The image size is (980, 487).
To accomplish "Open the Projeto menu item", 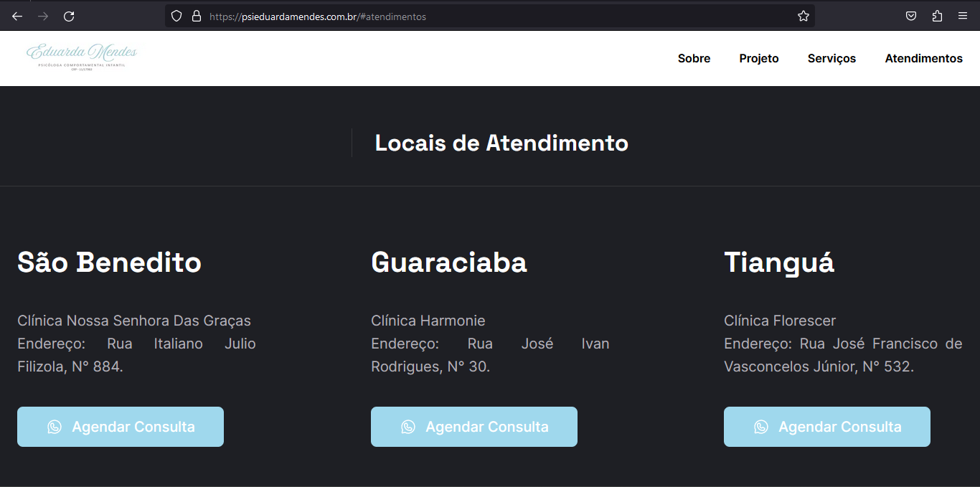I will tap(758, 58).
